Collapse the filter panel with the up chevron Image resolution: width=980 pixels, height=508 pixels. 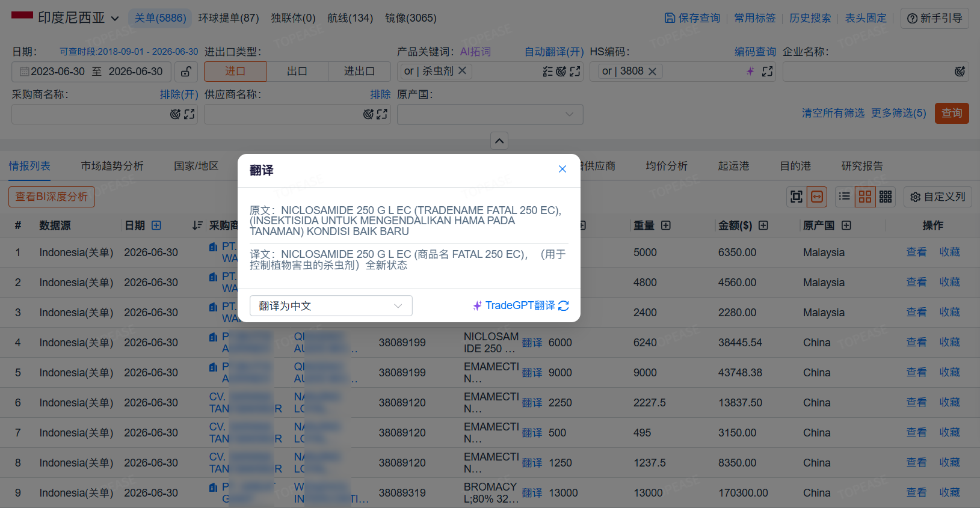click(x=499, y=141)
